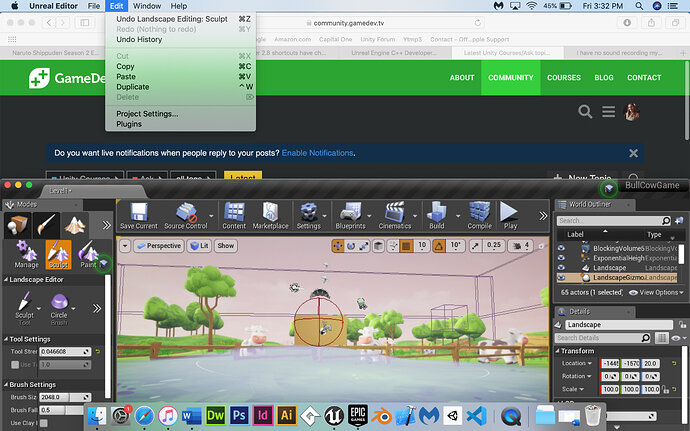Select the Paint brush mode icon
The width and height of the screenshot is (690, 431).
pos(46,225)
